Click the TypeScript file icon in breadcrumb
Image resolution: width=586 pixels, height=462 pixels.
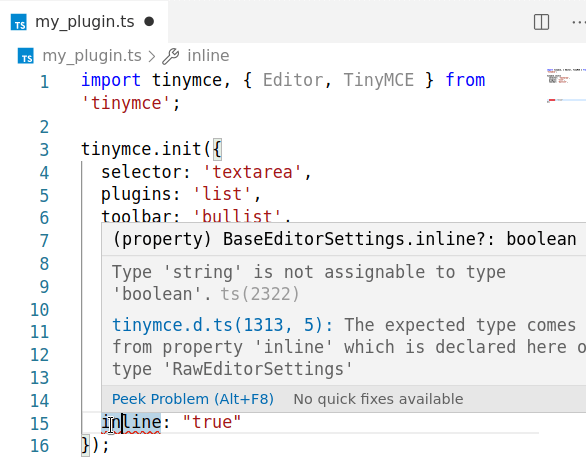pos(26,56)
